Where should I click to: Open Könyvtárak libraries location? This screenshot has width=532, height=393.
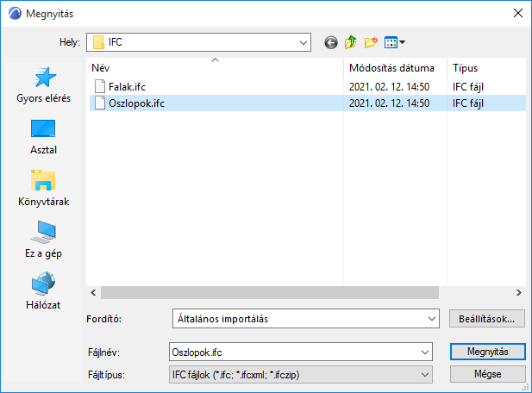[43, 188]
